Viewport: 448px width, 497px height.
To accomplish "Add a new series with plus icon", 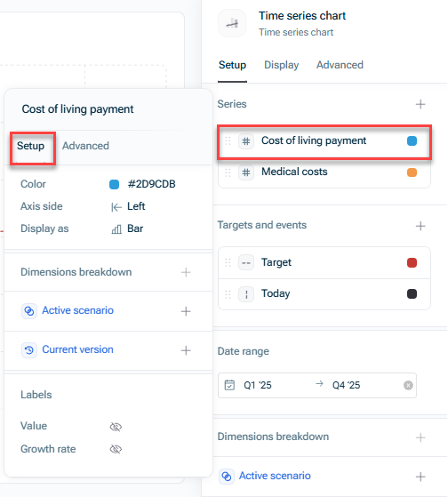I will click(x=420, y=104).
